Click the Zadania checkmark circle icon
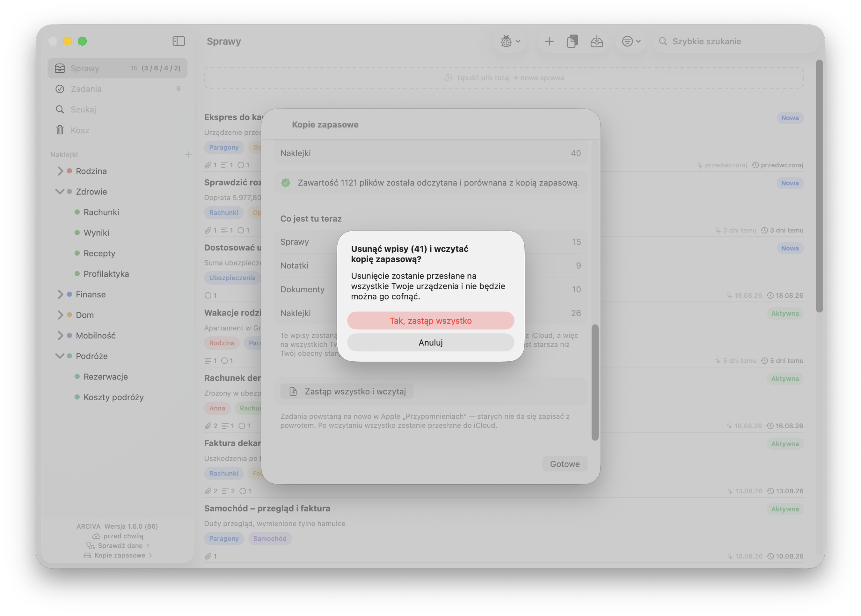 60,89
